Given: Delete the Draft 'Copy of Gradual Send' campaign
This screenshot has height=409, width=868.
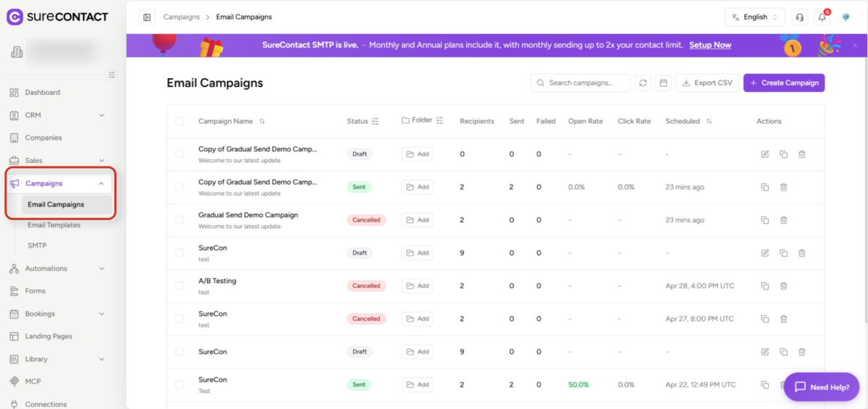Looking at the screenshot, I should pos(802,154).
